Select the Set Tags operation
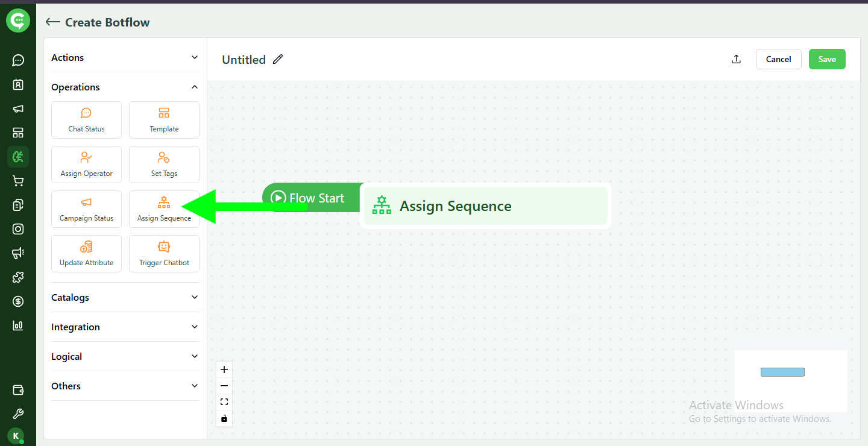The width and height of the screenshot is (868, 446). (x=164, y=164)
